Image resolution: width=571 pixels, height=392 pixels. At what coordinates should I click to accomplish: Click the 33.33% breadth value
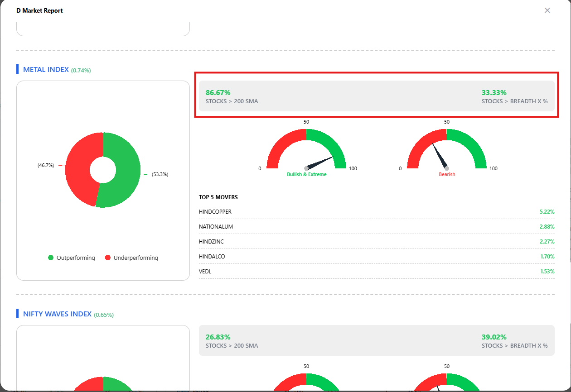pos(494,93)
